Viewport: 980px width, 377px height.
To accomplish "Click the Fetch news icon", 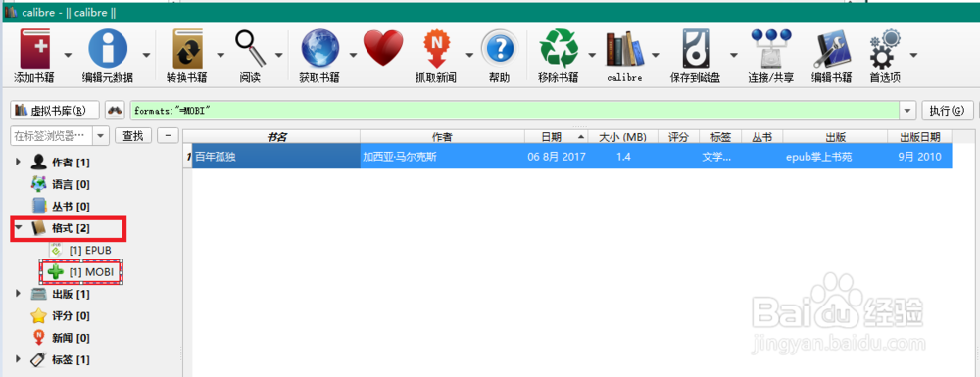I will coord(436,49).
